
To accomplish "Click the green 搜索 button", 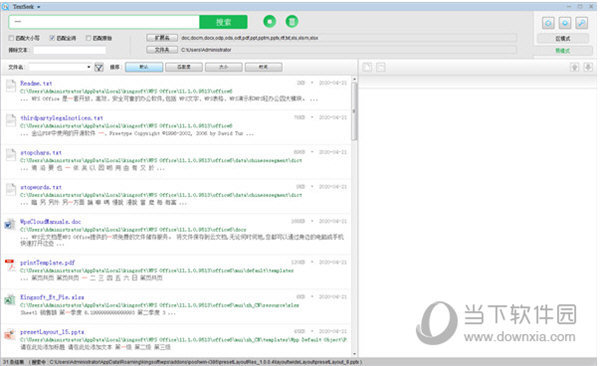I will pyautogui.click(x=223, y=22).
